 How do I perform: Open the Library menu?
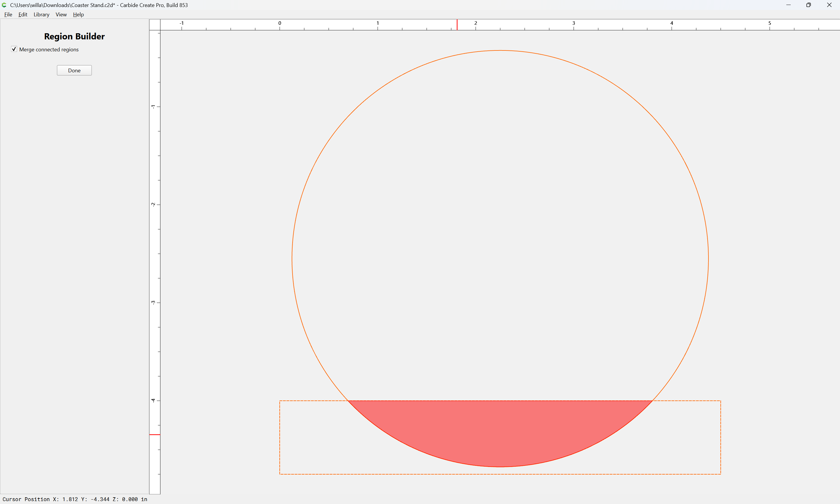coord(41,14)
